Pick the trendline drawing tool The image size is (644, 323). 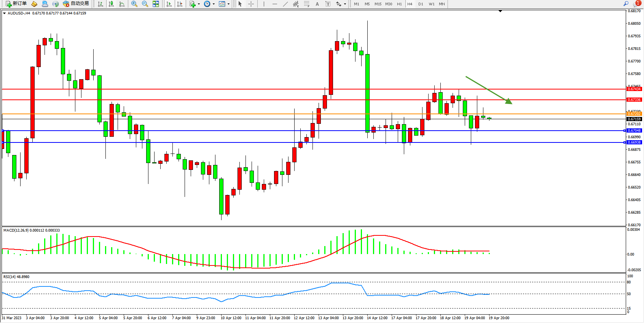click(x=285, y=4)
